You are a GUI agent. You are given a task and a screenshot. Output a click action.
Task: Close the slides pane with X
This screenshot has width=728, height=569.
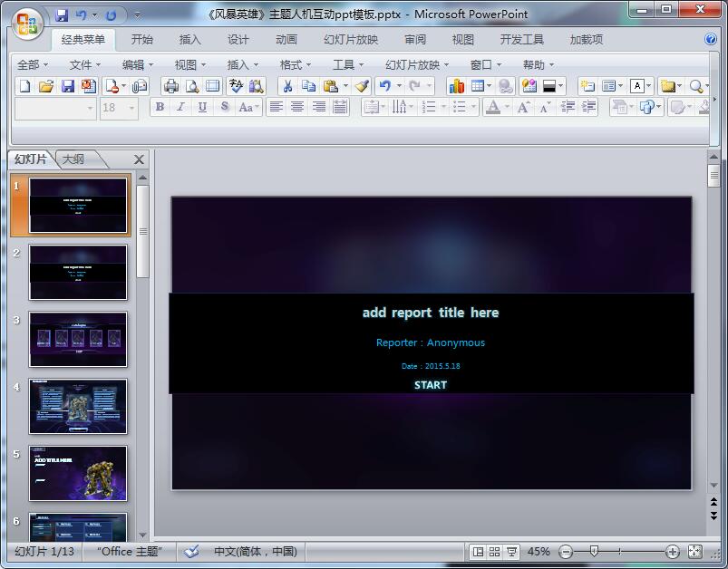pos(139,159)
